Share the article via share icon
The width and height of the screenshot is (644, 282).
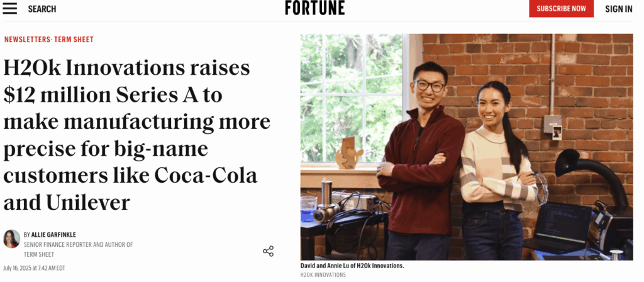[268, 251]
